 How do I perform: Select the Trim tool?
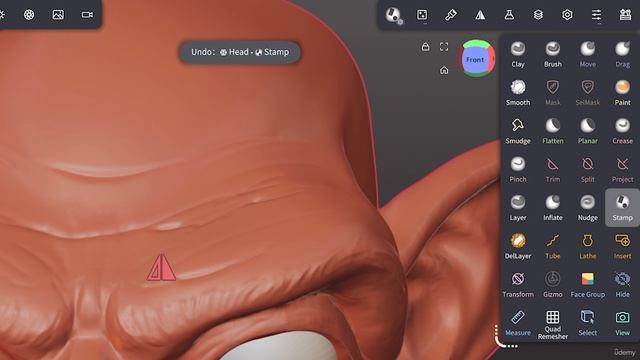pyautogui.click(x=553, y=169)
